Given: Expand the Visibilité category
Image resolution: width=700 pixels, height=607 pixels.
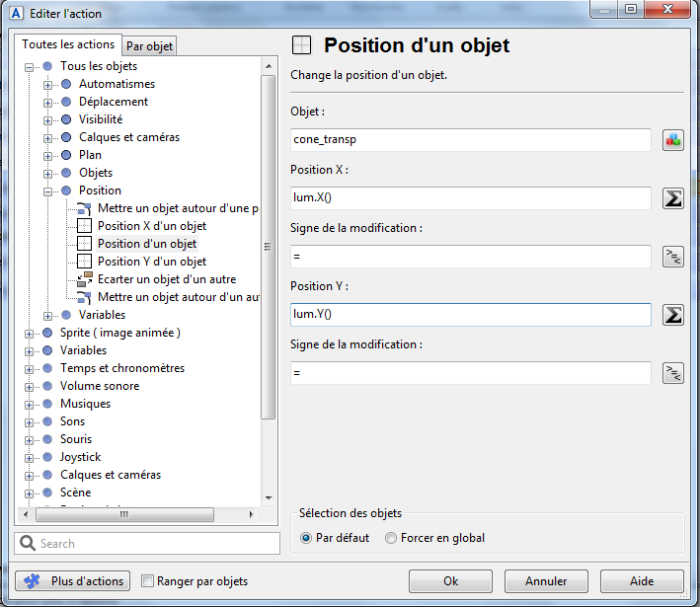Looking at the screenshot, I should (47, 120).
